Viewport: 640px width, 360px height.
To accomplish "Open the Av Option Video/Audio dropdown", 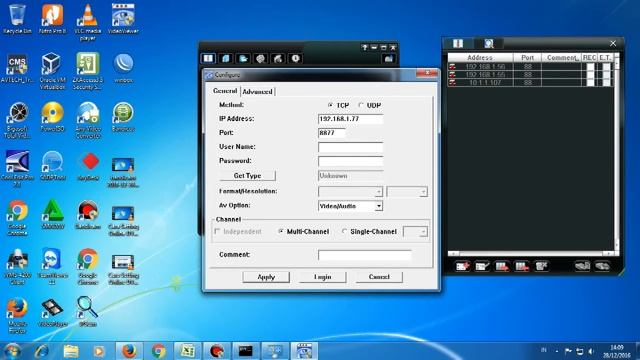I will (x=379, y=206).
